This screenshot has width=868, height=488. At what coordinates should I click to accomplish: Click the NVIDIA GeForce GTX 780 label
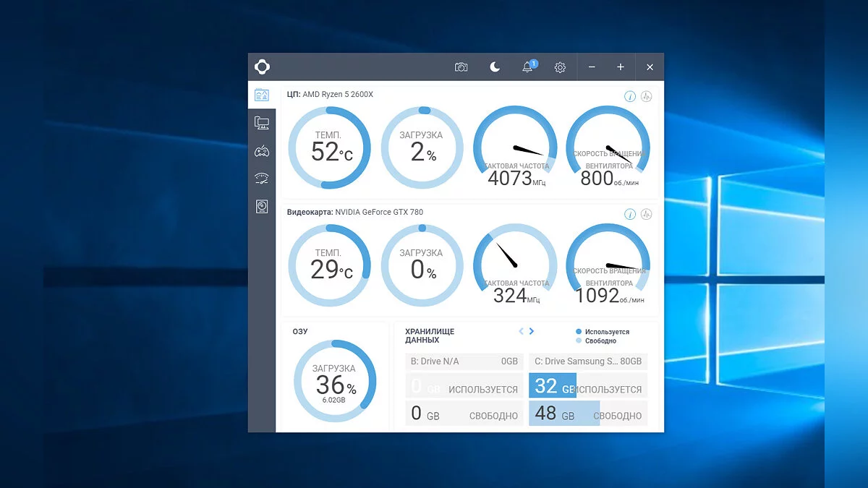coord(379,212)
